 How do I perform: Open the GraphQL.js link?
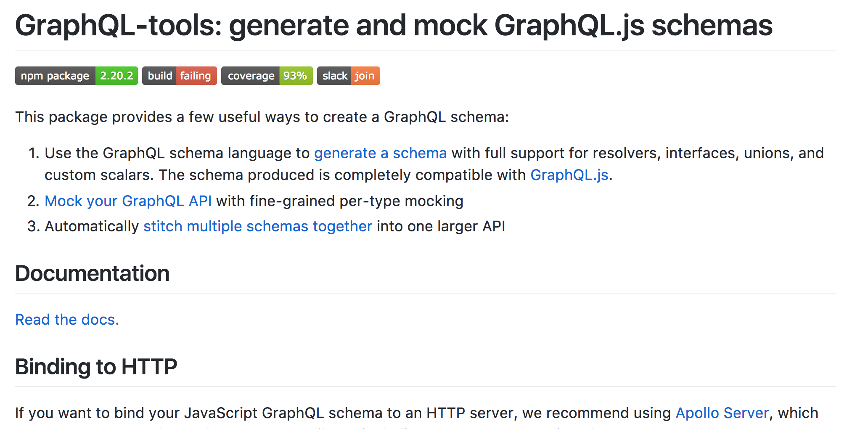(x=569, y=175)
